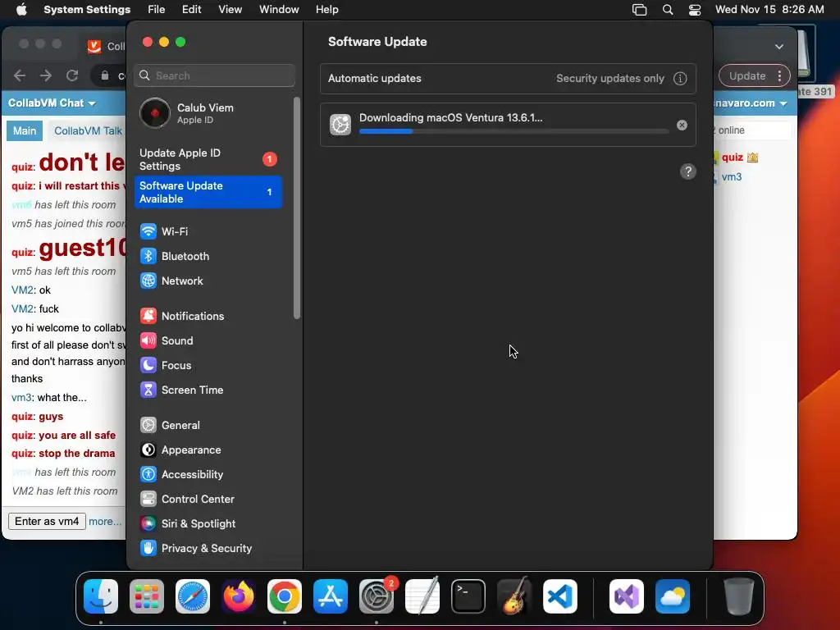Select Update Apple ID Settings
840x630 pixels.
click(208, 160)
